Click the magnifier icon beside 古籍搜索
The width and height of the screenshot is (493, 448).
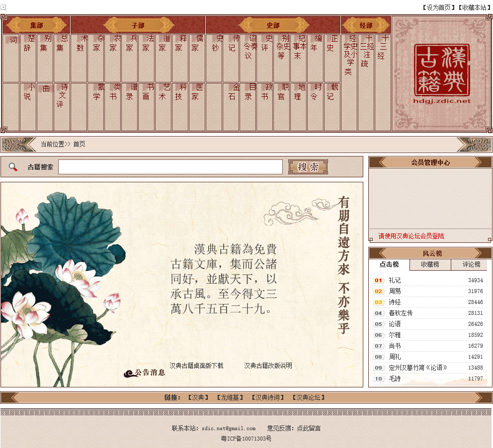click(x=13, y=167)
